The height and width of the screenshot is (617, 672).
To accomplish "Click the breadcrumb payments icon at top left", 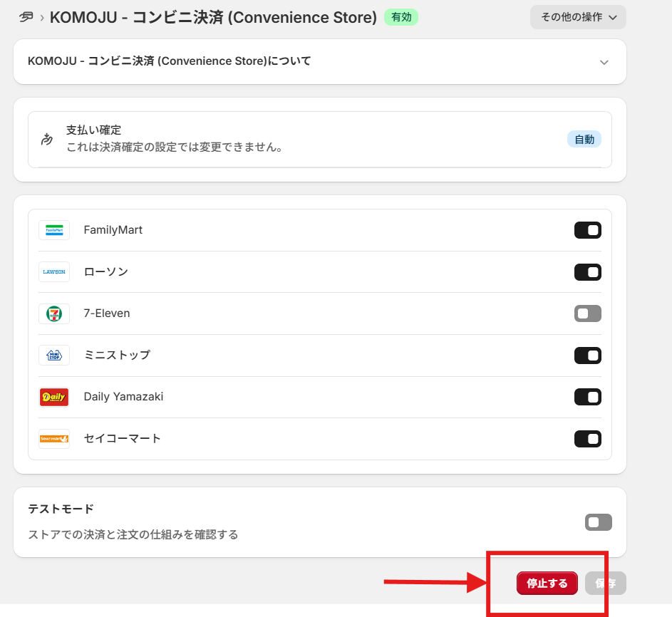I will pyautogui.click(x=26, y=17).
